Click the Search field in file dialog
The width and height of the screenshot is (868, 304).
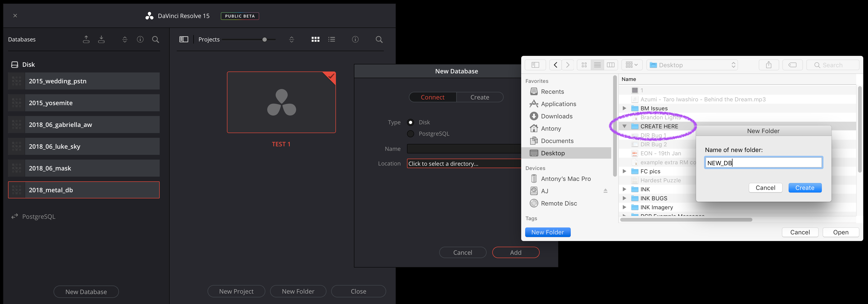click(833, 65)
